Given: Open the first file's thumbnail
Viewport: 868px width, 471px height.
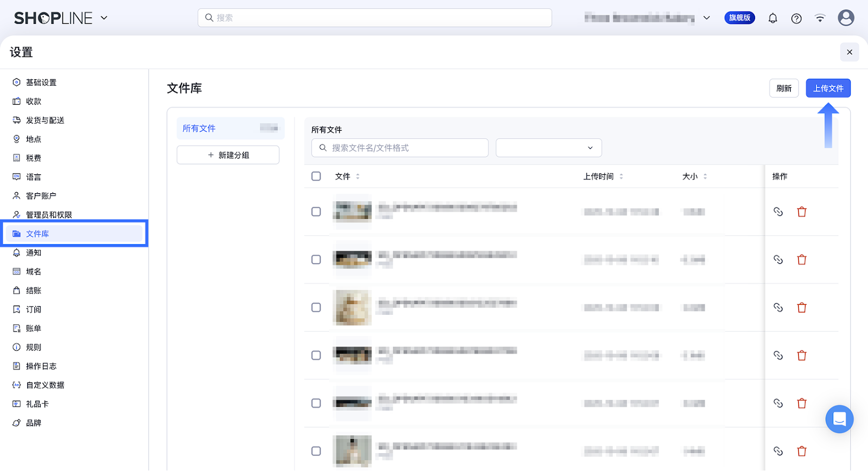Looking at the screenshot, I should (x=353, y=212).
